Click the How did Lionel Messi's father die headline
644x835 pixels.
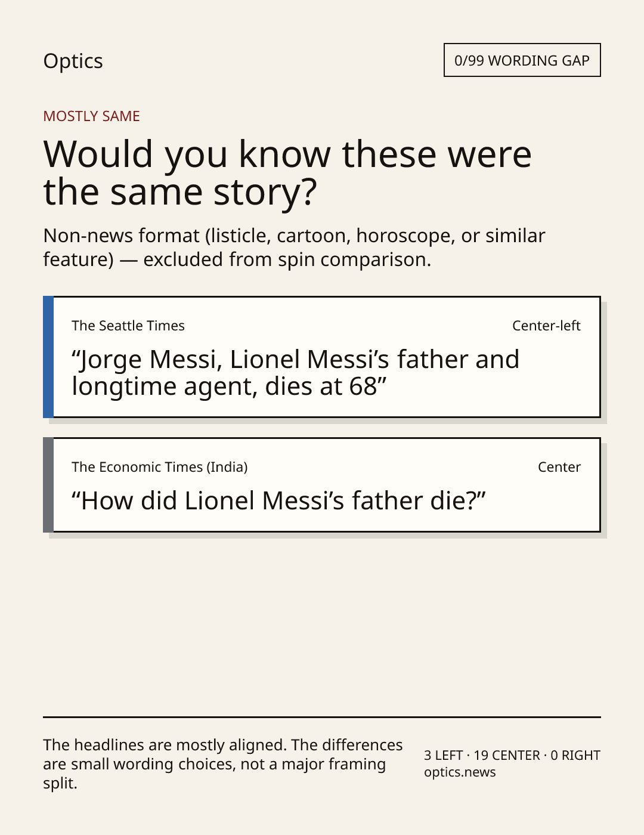point(278,501)
